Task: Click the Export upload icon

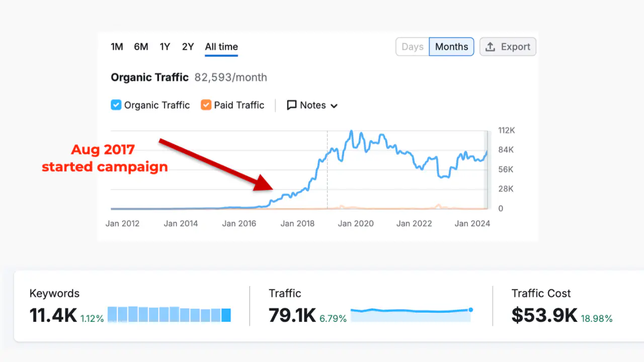Action: click(490, 46)
